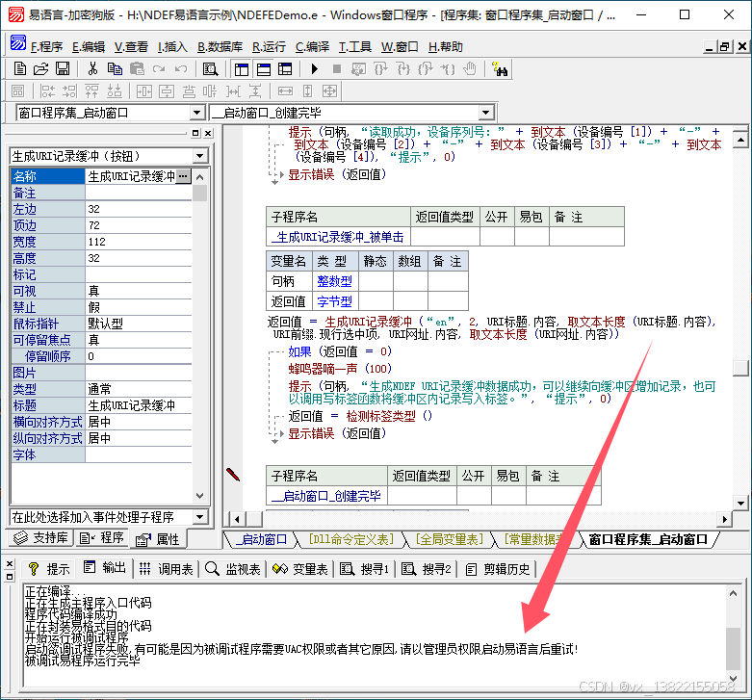752x700 pixels.
Task: Click the paste clipboard icon
Action: pyautogui.click(x=137, y=69)
